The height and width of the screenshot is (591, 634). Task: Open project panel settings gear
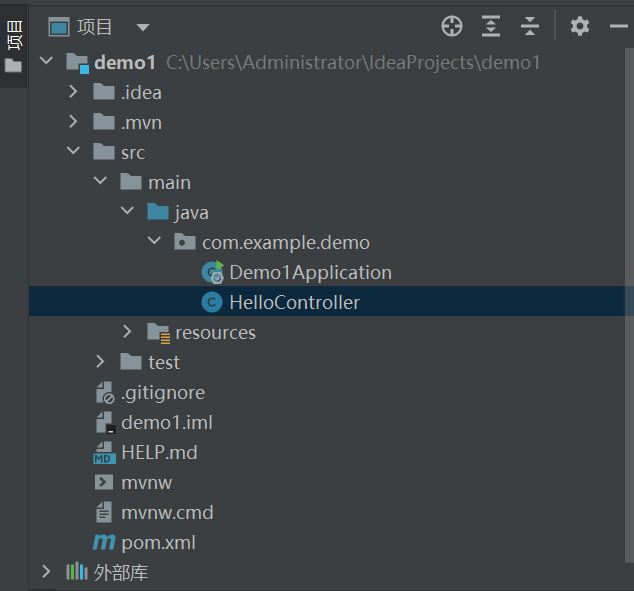580,27
